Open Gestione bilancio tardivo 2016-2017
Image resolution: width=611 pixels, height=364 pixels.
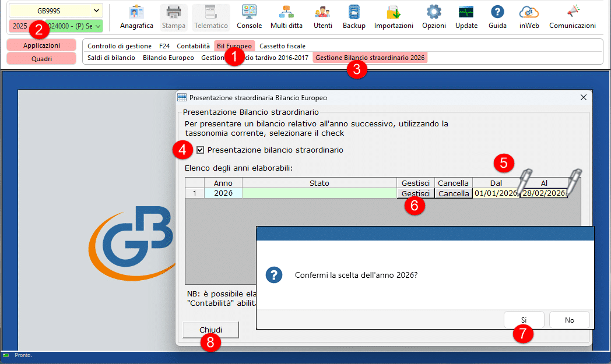254,58
